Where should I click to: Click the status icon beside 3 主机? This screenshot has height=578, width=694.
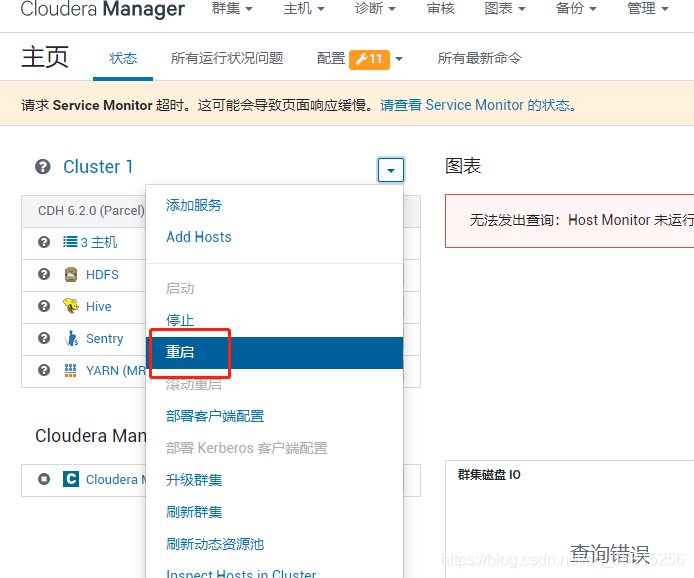click(x=44, y=242)
